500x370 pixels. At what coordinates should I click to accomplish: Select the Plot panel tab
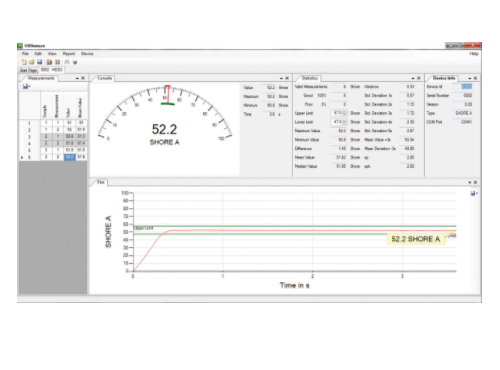coord(101,182)
